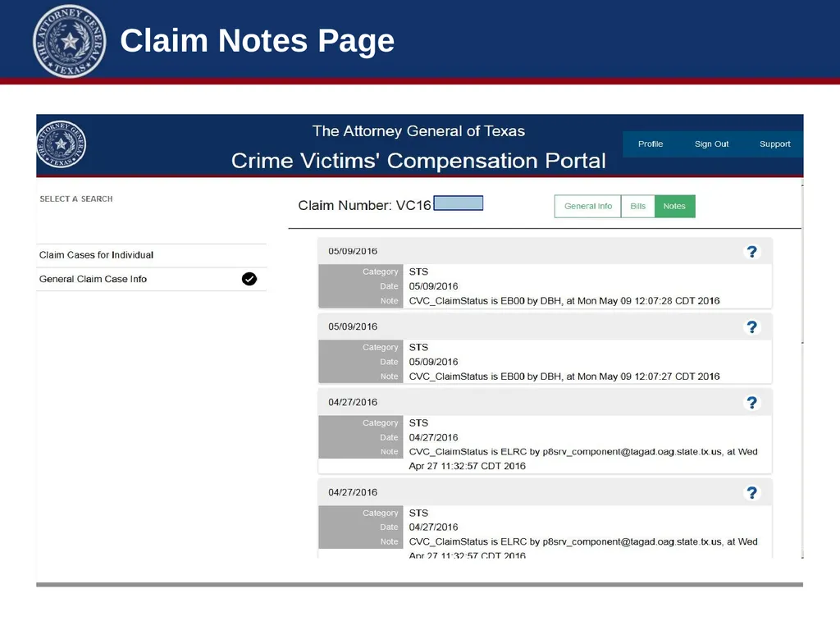Click help icon for note timestamped 12:07:27
840x630 pixels.
coord(751,327)
